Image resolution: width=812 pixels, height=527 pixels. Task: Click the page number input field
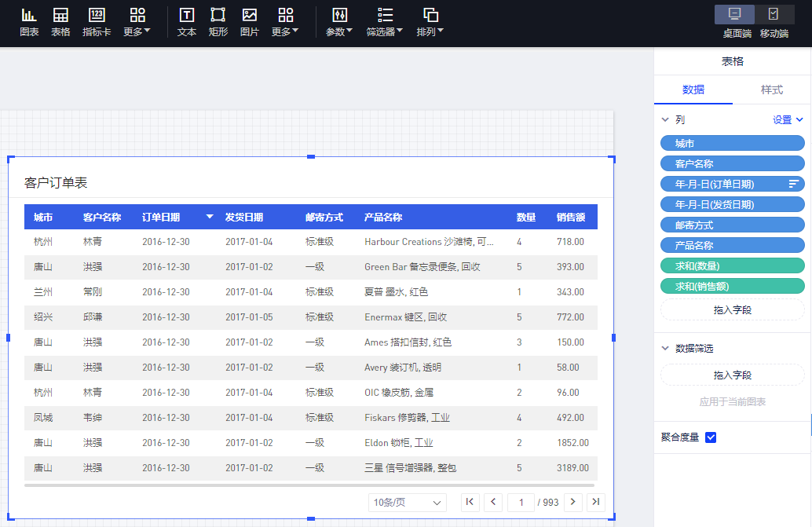pos(520,502)
